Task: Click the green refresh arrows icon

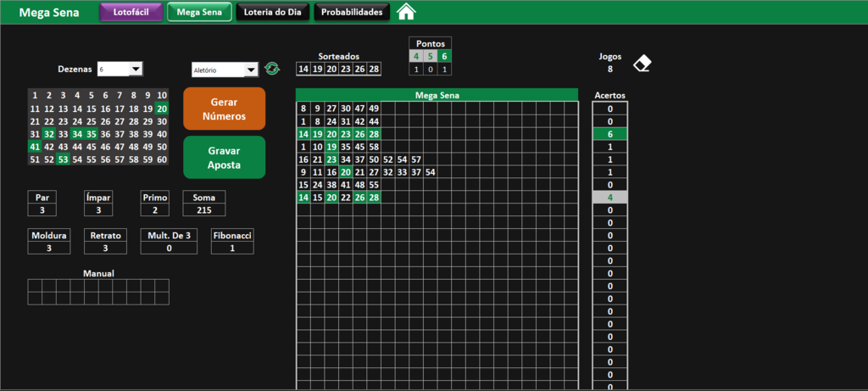Action: tap(272, 70)
